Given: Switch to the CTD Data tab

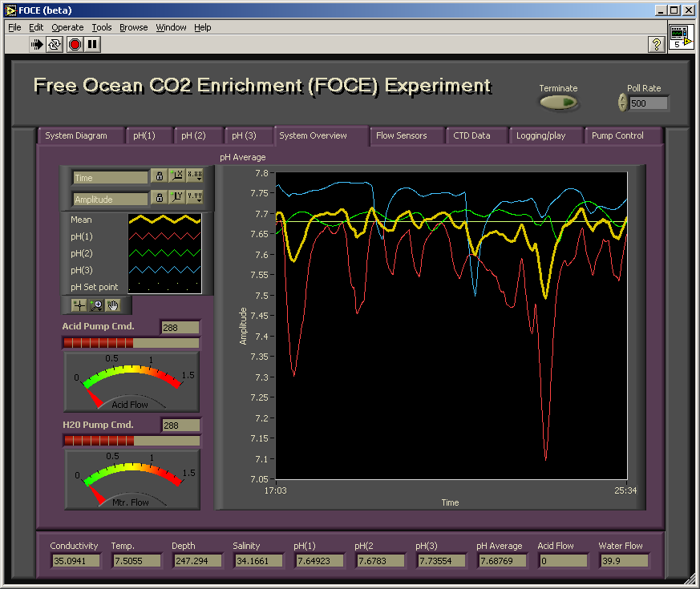Looking at the screenshot, I should pos(477,135).
